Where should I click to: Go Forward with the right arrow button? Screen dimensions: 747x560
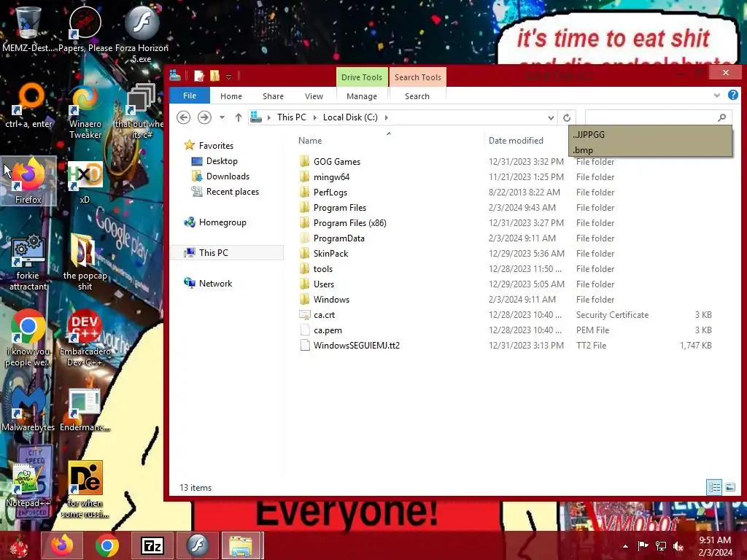point(204,117)
